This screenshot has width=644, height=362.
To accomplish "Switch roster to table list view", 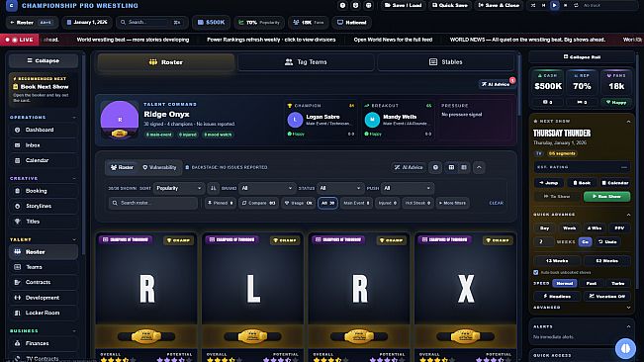I will 464,167.
